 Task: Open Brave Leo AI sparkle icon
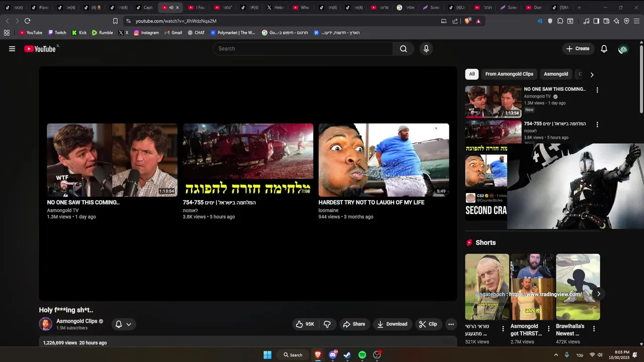click(x=616, y=21)
